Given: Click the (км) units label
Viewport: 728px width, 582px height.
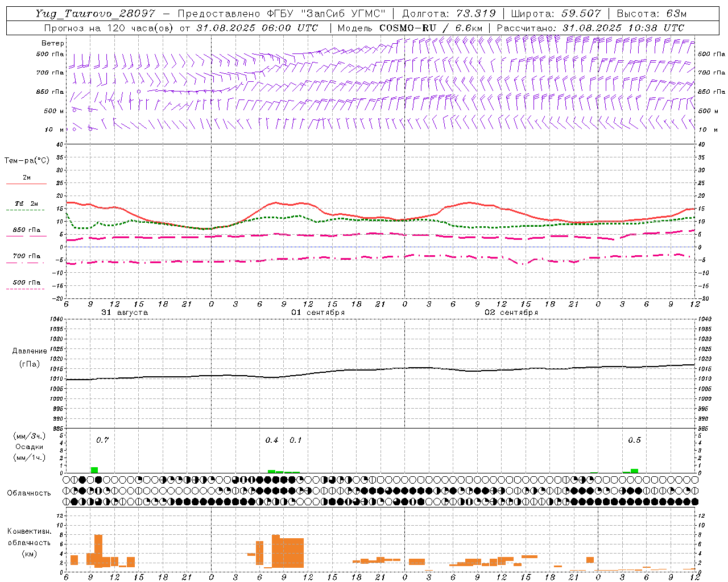Looking at the screenshot, I should click(x=29, y=553).
